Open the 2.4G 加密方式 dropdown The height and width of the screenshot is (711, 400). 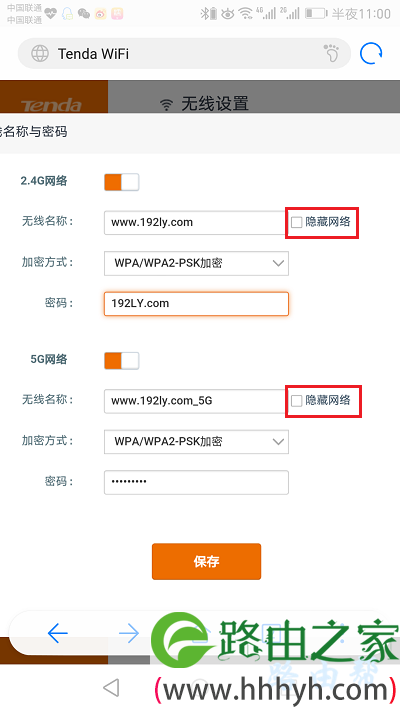pyautogui.click(x=196, y=263)
